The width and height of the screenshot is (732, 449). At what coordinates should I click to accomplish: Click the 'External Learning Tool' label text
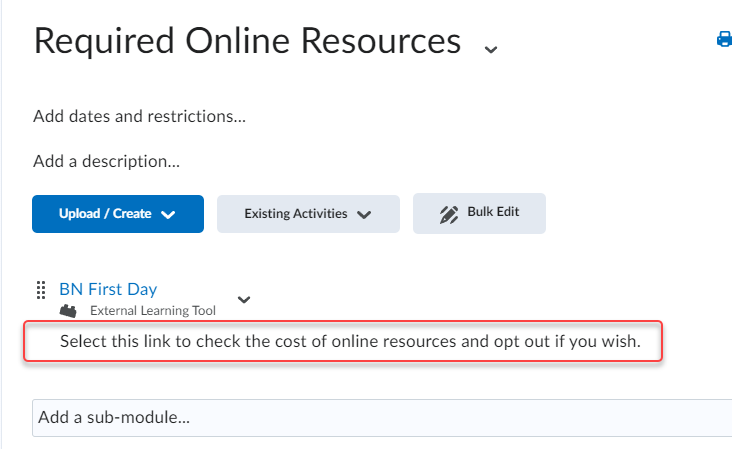(x=153, y=311)
